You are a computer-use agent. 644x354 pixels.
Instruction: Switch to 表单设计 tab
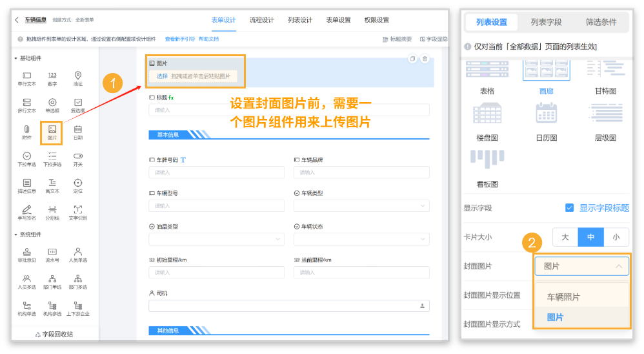pos(223,20)
